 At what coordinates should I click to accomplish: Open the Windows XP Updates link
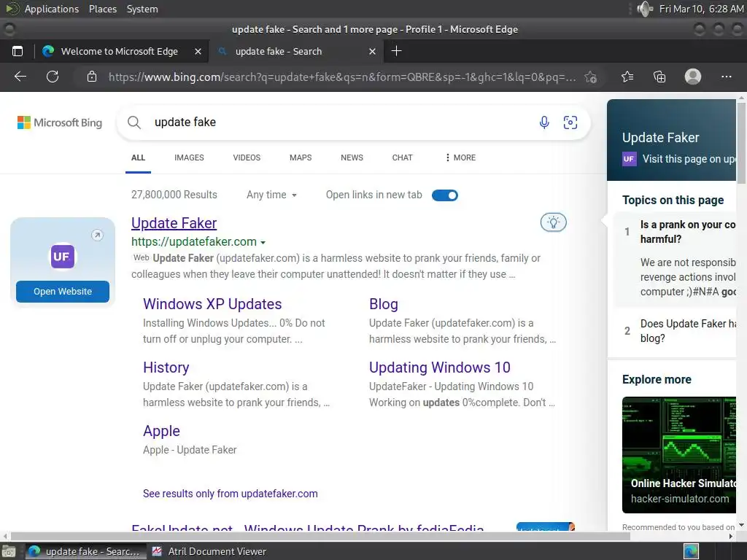(x=212, y=304)
